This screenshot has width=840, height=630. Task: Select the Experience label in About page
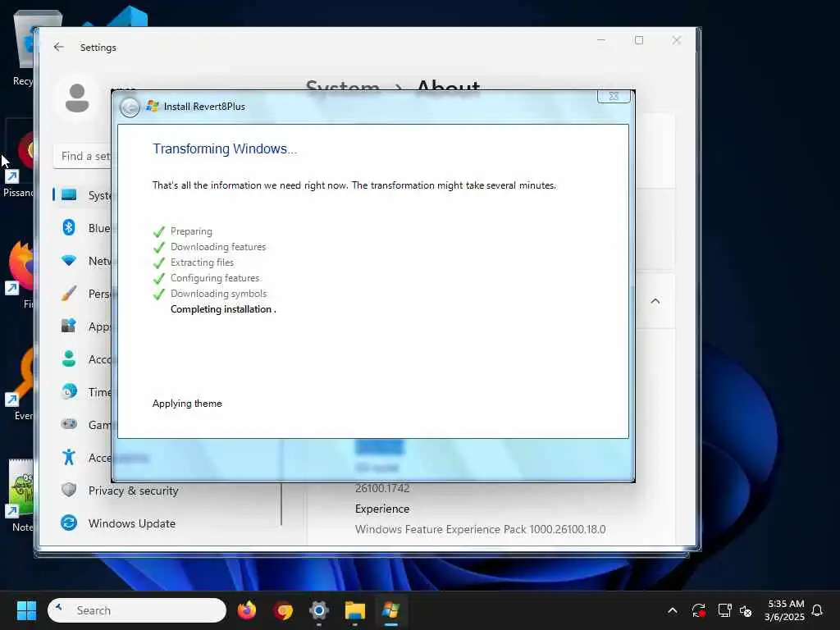[382, 509]
